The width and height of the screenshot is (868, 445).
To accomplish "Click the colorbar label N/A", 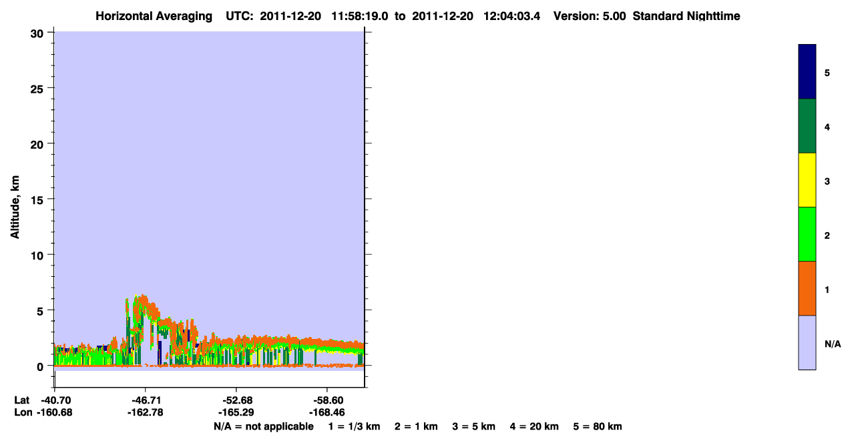I will 833,344.
